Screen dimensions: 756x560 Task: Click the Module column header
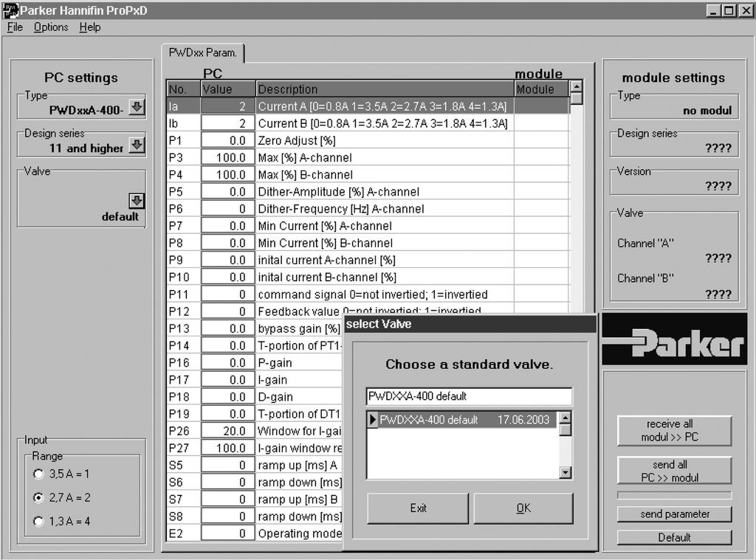[x=541, y=89]
